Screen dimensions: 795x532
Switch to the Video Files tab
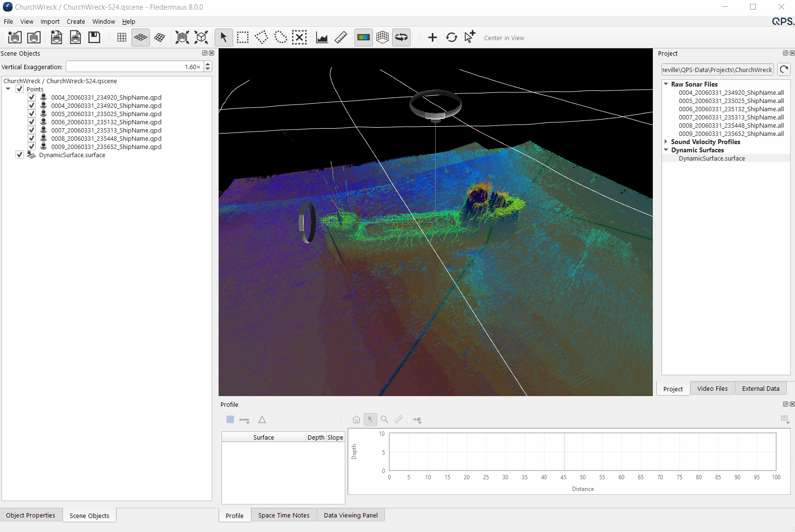pyautogui.click(x=712, y=388)
